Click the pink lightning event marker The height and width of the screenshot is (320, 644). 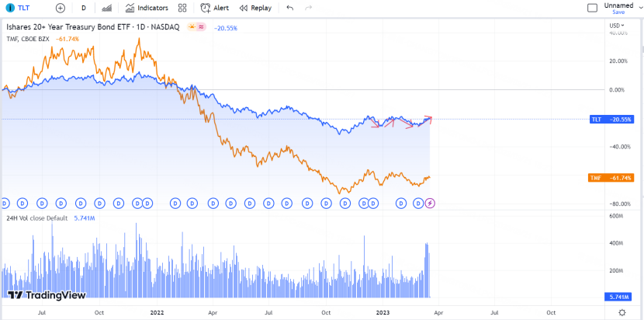click(431, 203)
